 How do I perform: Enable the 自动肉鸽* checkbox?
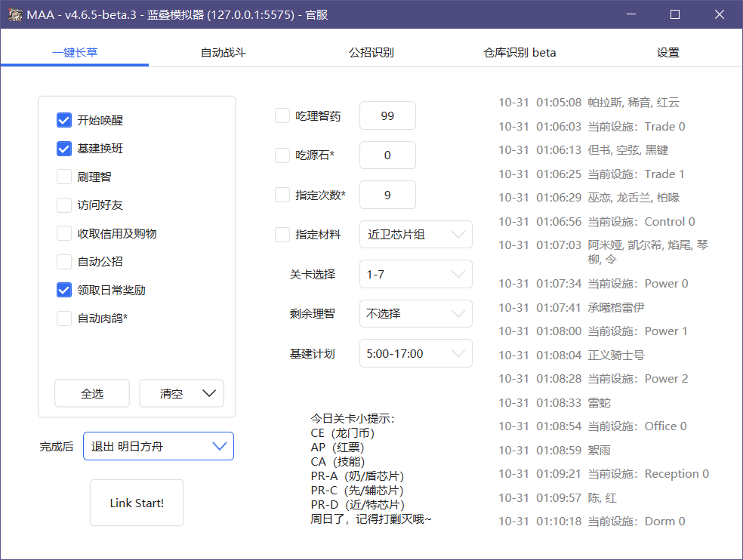pos(64,318)
